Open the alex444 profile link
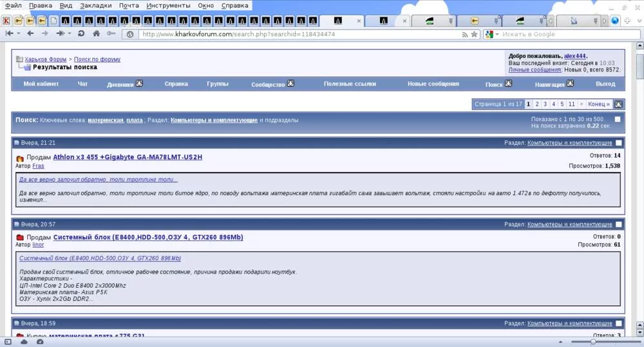The width and height of the screenshot is (644, 347). coord(574,56)
